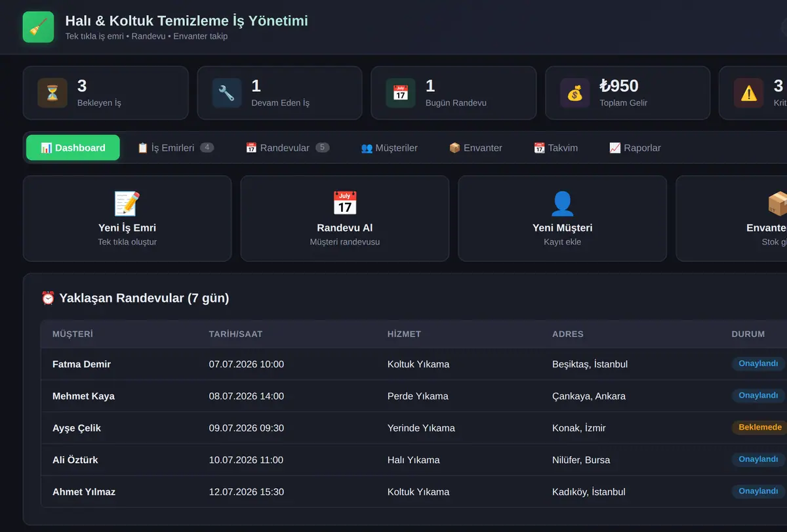Click the MÜŞTERİ column header
Image resolution: width=787 pixels, height=532 pixels.
tap(73, 334)
